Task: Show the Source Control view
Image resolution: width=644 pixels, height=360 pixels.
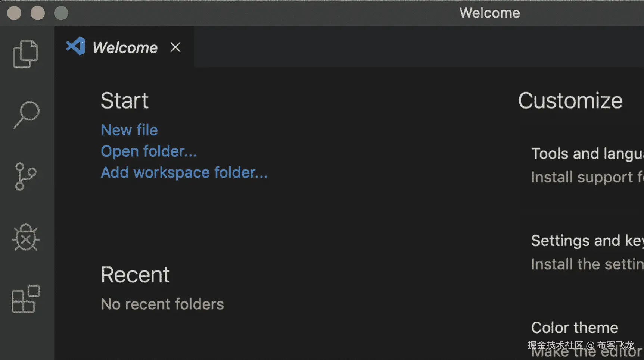Action: [25, 176]
